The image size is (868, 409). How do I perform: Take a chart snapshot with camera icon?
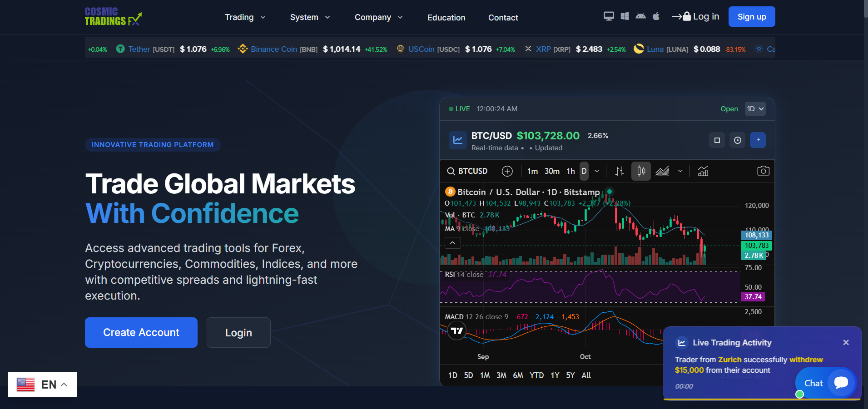coord(763,171)
